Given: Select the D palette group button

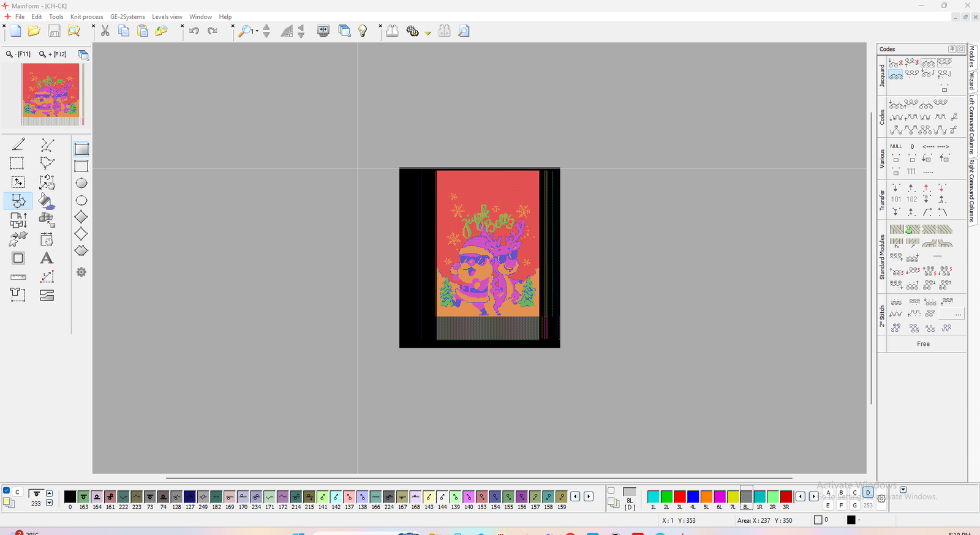Looking at the screenshot, I should (x=868, y=492).
